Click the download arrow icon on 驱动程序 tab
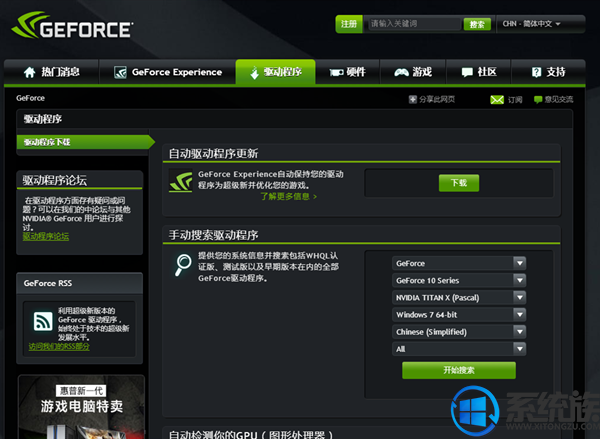Image resolution: width=600 pixels, height=439 pixels. click(254, 72)
